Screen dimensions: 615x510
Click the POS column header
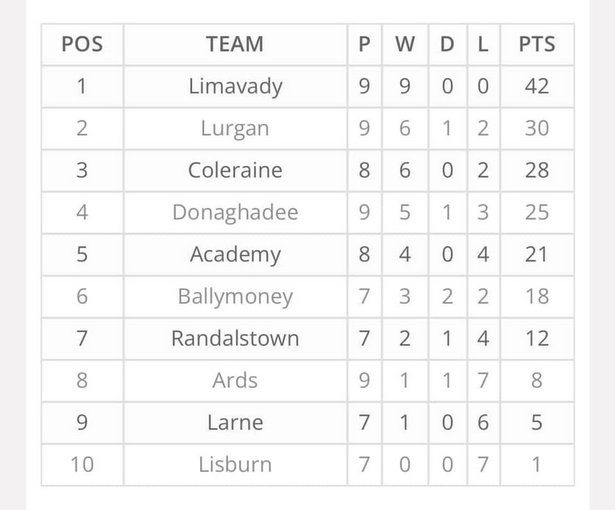(82, 44)
